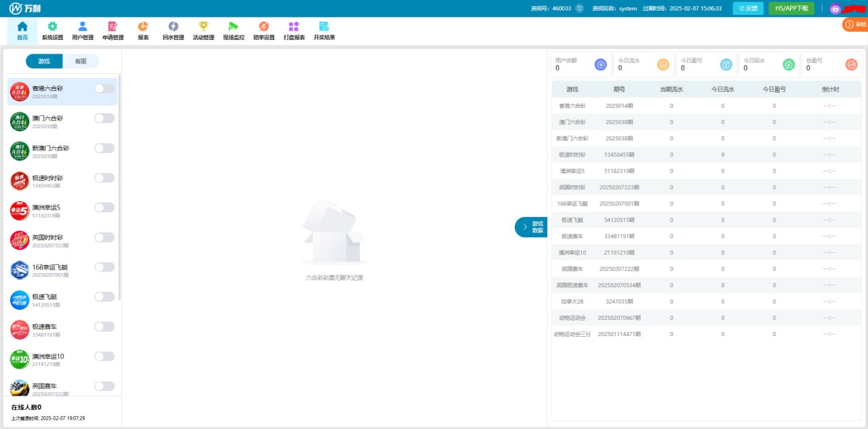Click the H5/APP下载 button
This screenshot has width=868, height=429.
pyautogui.click(x=791, y=9)
